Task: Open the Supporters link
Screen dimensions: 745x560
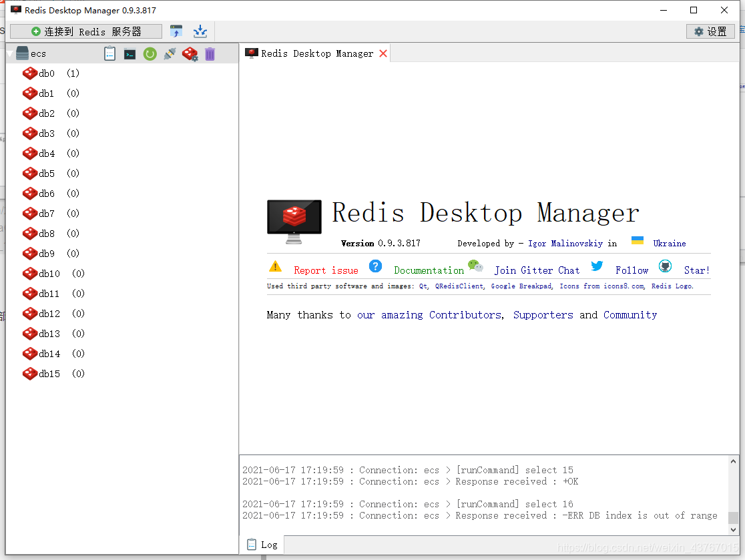Action: click(x=543, y=315)
